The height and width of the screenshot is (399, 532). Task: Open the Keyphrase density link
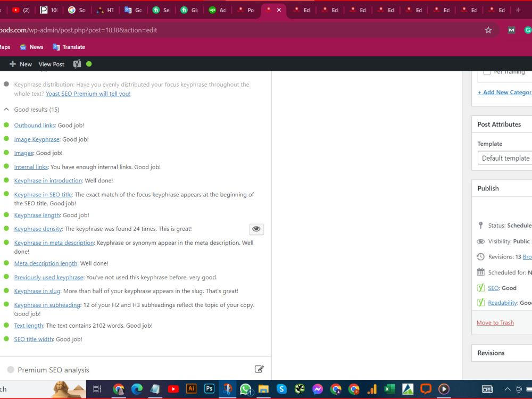coord(38,229)
